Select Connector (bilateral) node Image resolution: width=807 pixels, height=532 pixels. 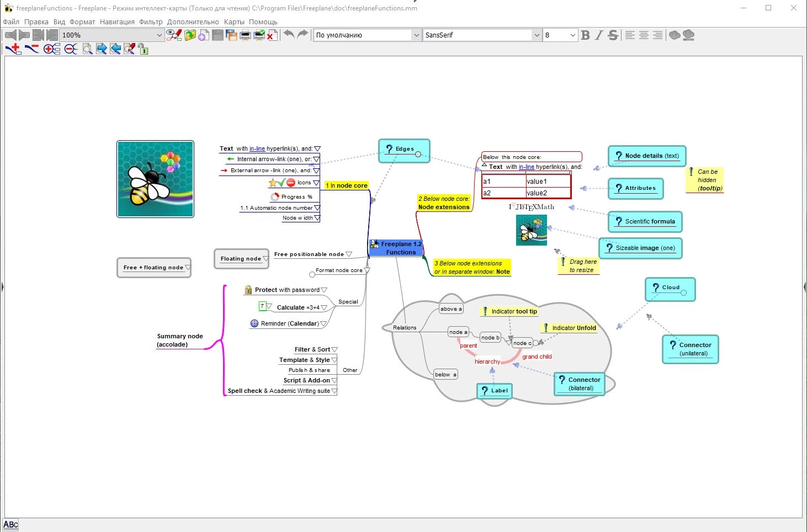click(x=579, y=384)
